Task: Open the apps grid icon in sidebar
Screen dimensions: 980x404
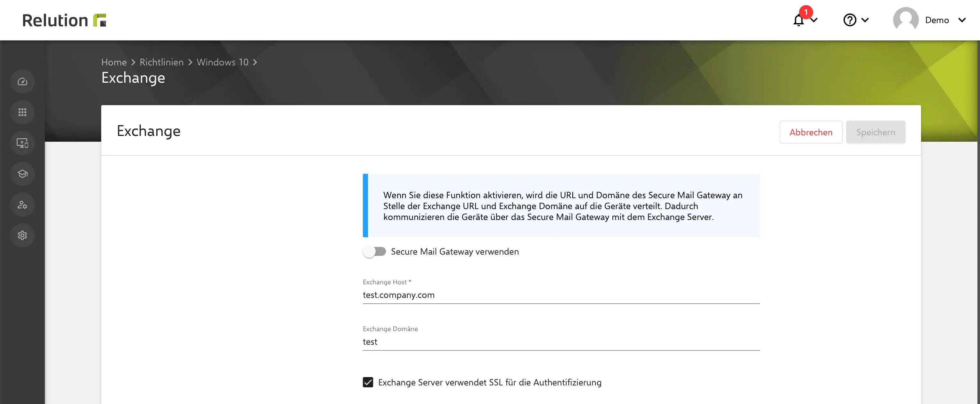Action: pyautogui.click(x=22, y=112)
